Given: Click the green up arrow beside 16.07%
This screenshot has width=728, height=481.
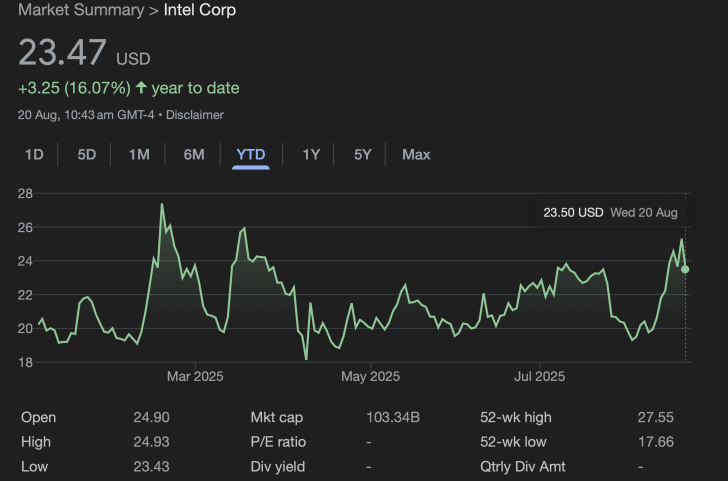Looking at the screenshot, I should 141,87.
